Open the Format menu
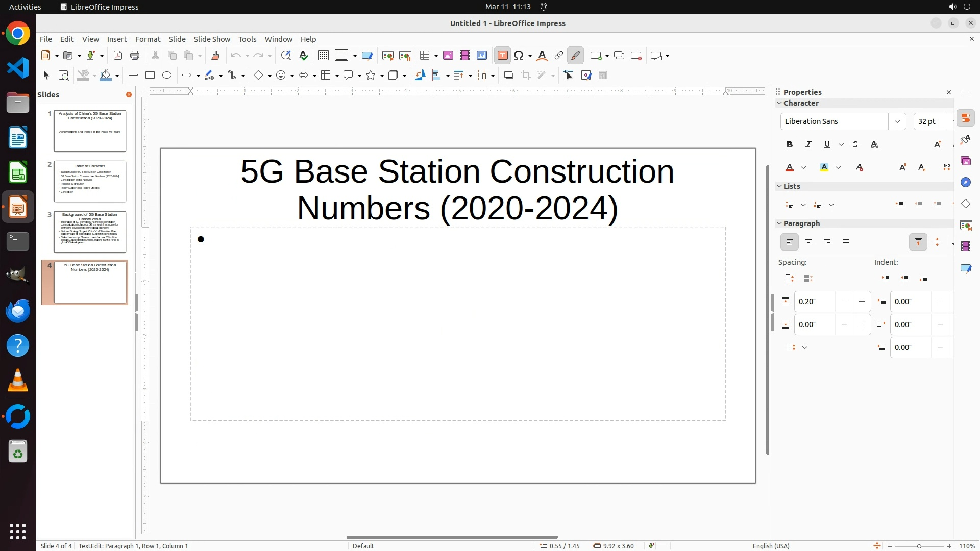Screen dimensions: 980x551 pos(148,39)
